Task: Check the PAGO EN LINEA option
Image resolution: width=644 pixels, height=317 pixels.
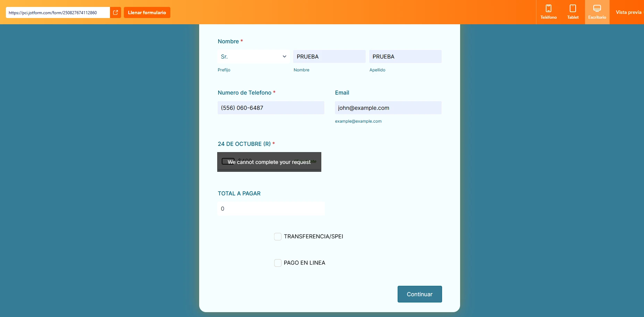Action: 278,263
